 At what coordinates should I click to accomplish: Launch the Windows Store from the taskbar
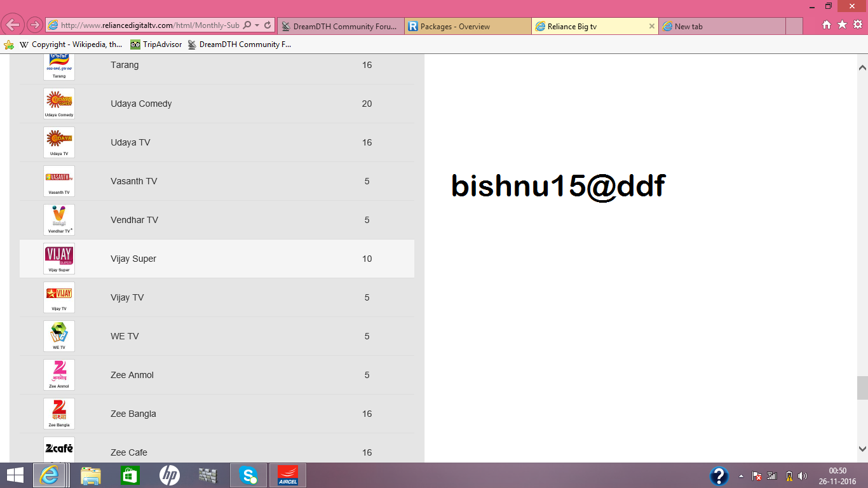(130, 475)
